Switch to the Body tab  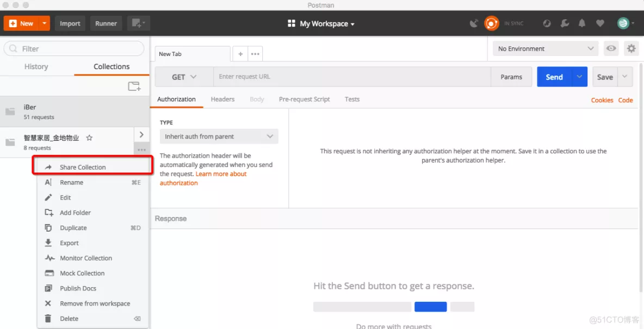(257, 100)
